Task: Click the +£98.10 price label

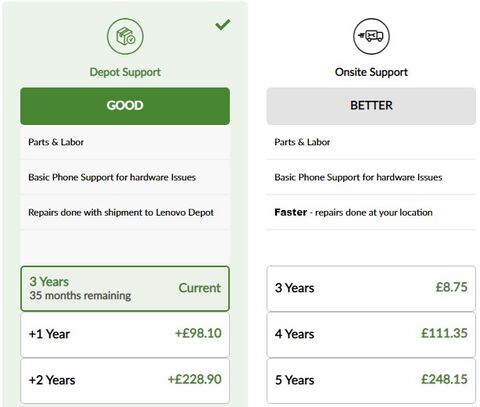Action: (x=198, y=333)
